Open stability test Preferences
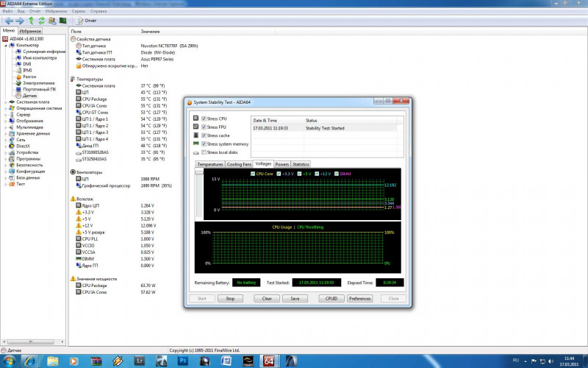The image size is (588, 368). 359,299
